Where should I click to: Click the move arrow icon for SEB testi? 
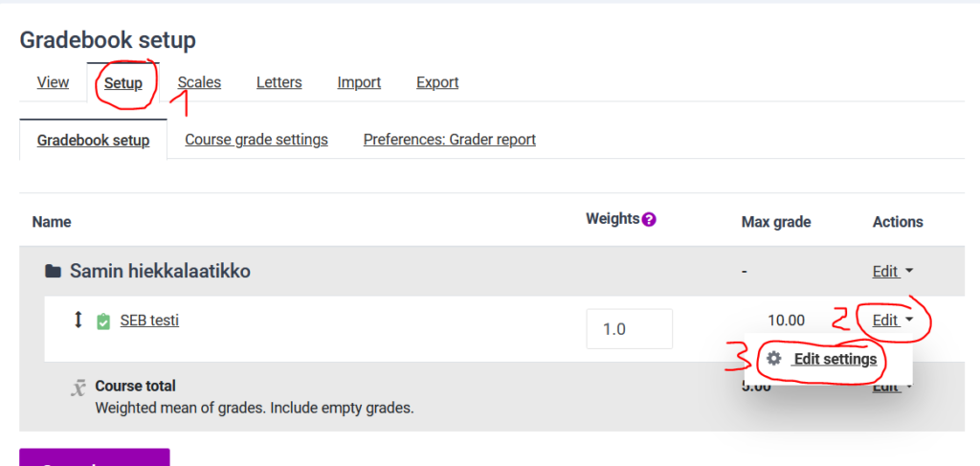point(78,321)
